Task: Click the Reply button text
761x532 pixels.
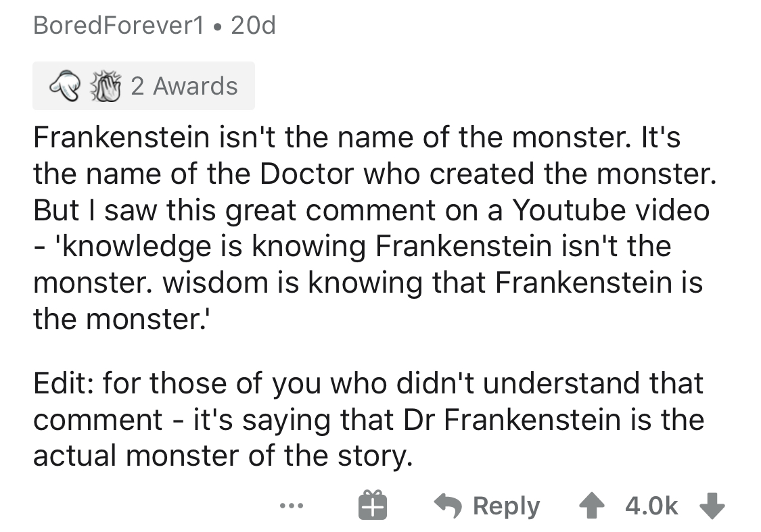Action: click(507, 506)
